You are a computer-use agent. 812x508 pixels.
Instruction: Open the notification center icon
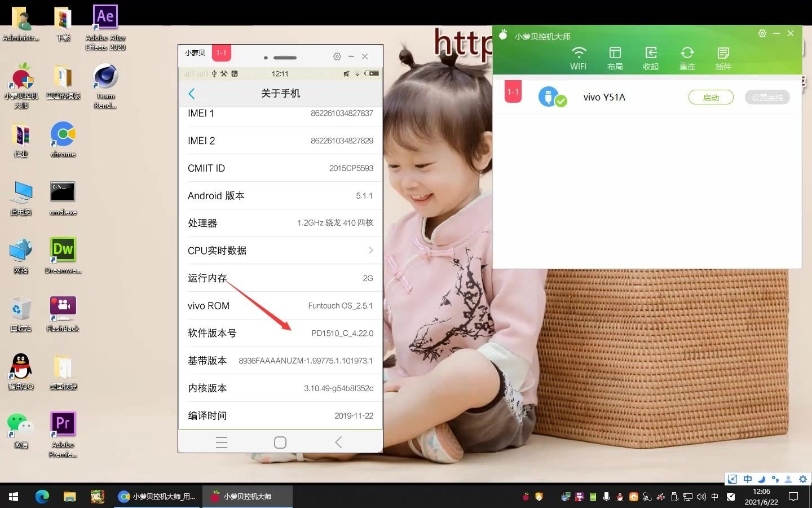click(793, 497)
